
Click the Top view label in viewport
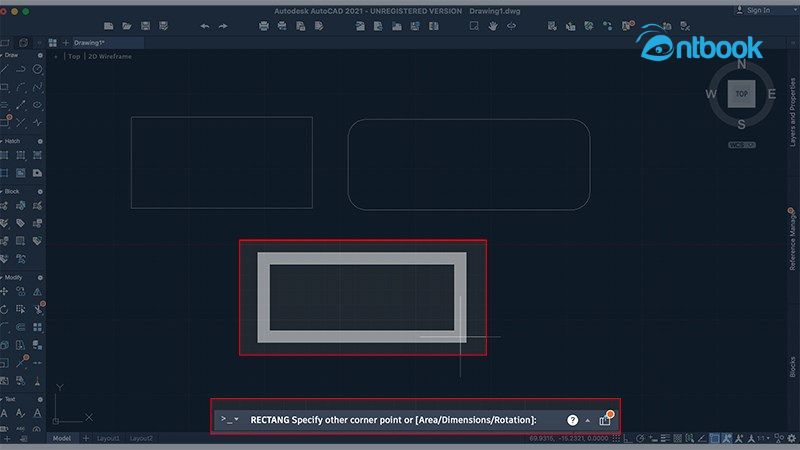(74, 57)
